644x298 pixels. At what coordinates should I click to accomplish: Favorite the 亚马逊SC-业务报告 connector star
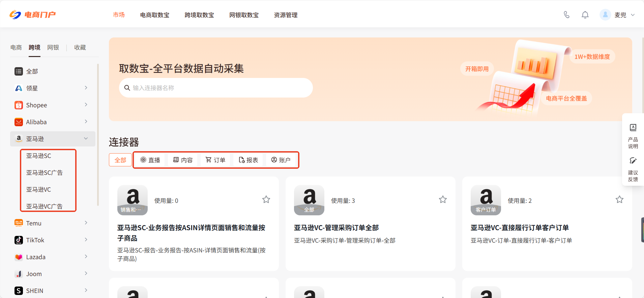[266, 200]
